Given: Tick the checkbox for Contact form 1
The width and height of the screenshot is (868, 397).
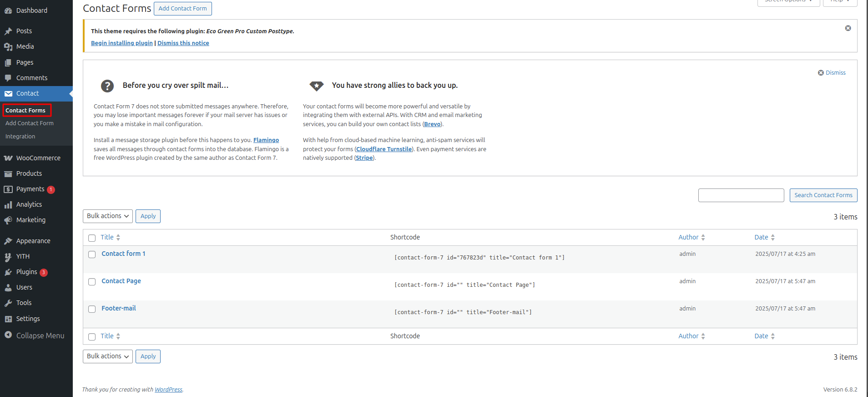Looking at the screenshot, I should tap(92, 254).
